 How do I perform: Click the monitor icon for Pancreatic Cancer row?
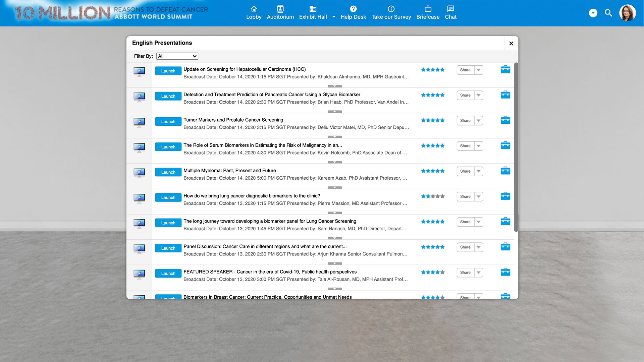139,97
